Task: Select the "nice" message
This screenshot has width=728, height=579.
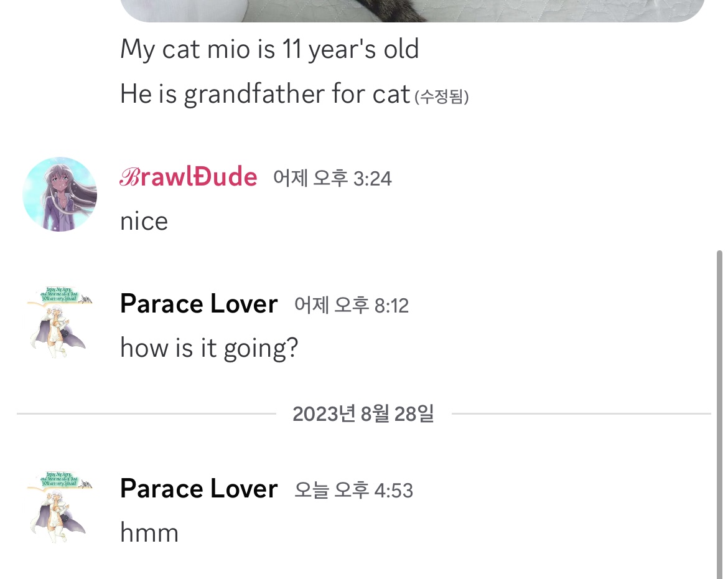Action: pos(144,222)
